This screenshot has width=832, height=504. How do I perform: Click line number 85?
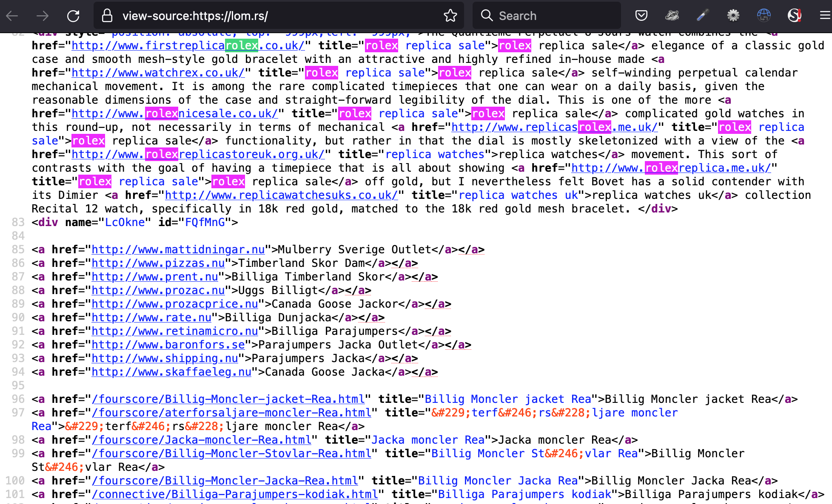point(18,249)
